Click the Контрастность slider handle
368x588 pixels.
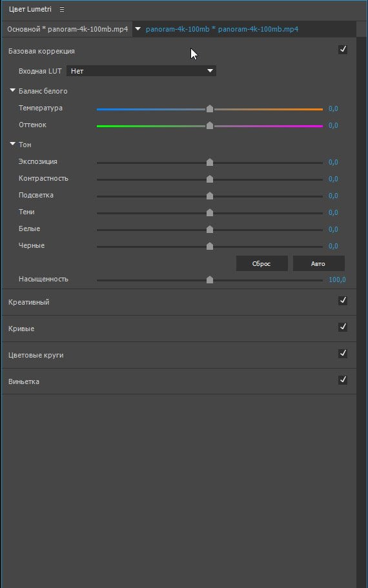pyautogui.click(x=210, y=179)
